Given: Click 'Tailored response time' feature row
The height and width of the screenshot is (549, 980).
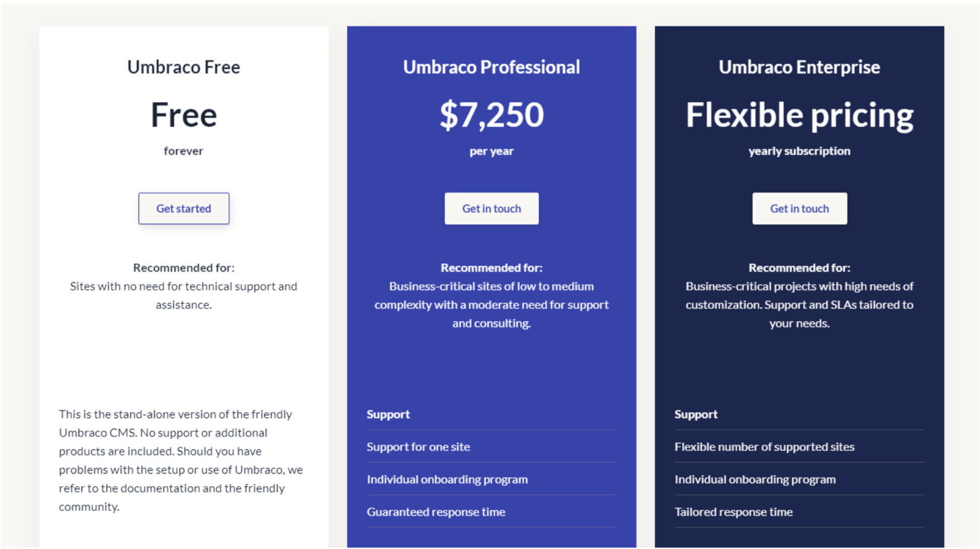Looking at the screenshot, I should (x=733, y=512).
